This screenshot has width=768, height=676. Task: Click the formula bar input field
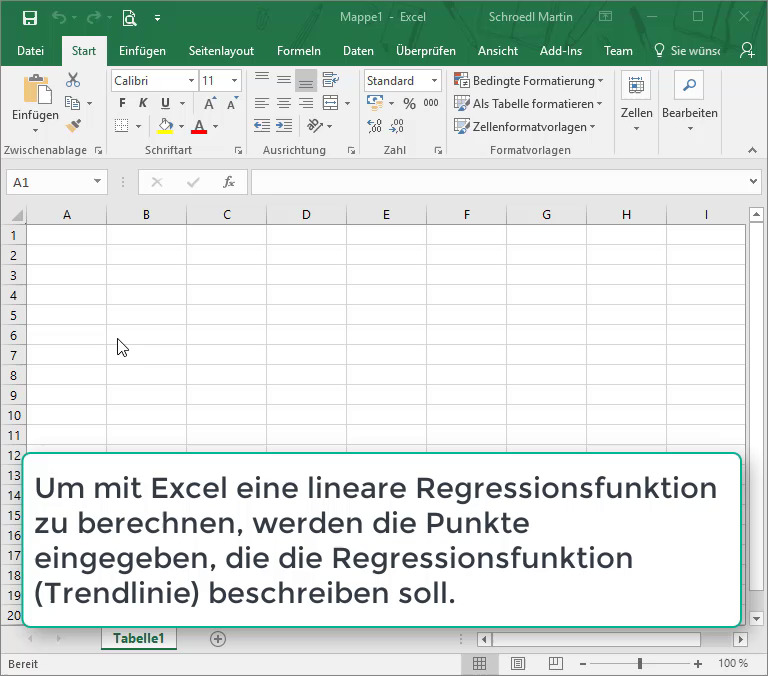click(500, 182)
